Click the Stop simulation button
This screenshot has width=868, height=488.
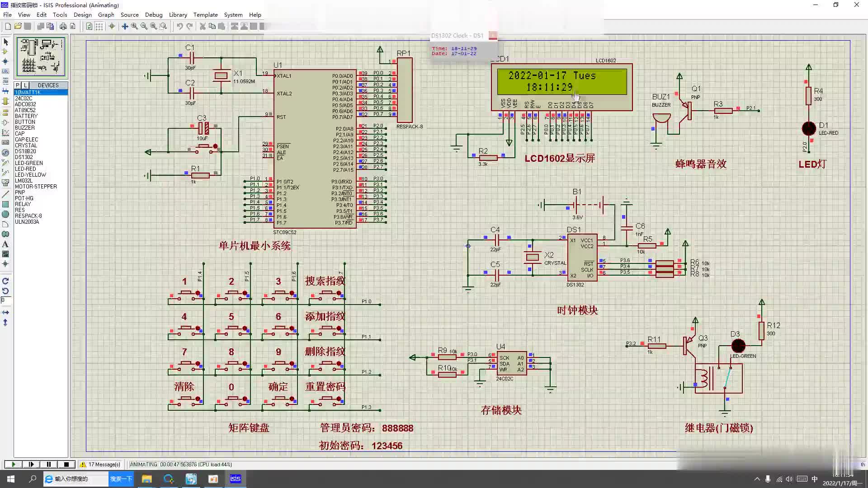66,464
